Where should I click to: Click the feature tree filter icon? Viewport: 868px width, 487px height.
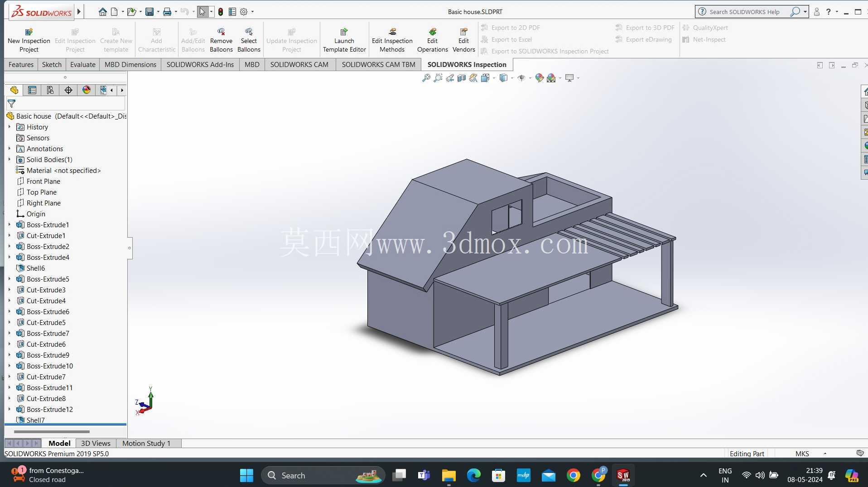click(x=12, y=104)
